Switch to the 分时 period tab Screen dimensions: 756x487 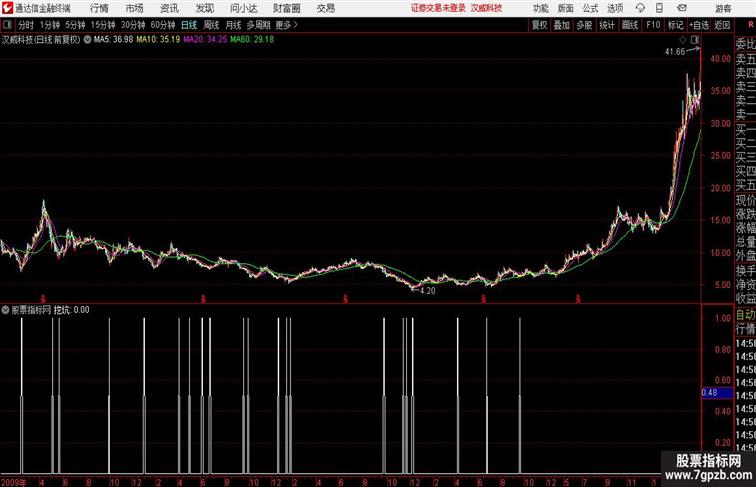(26, 25)
